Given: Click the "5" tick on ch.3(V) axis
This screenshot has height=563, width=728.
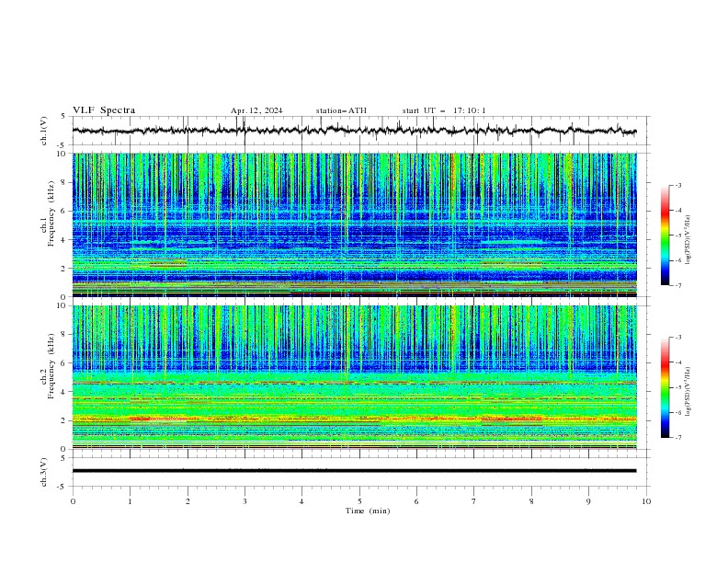Looking at the screenshot, I should pyautogui.click(x=63, y=458).
